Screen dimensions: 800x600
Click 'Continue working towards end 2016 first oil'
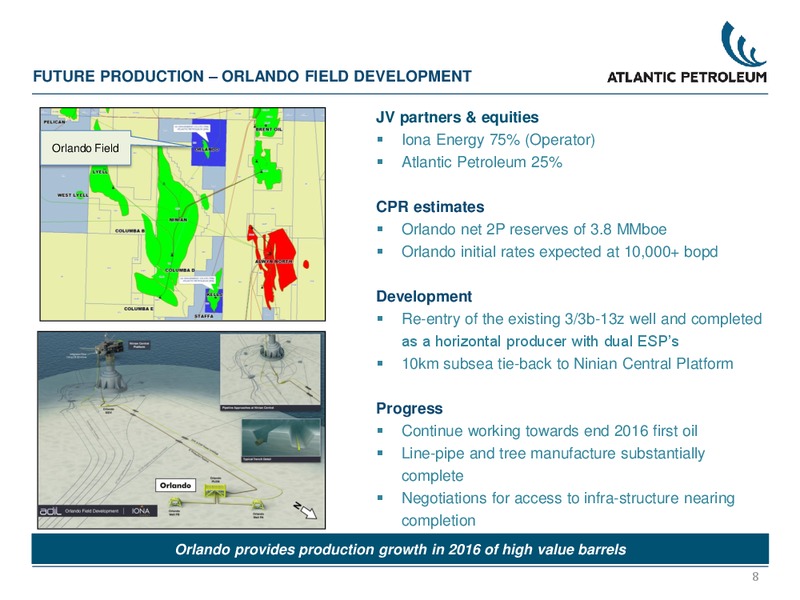pyautogui.click(x=549, y=431)
